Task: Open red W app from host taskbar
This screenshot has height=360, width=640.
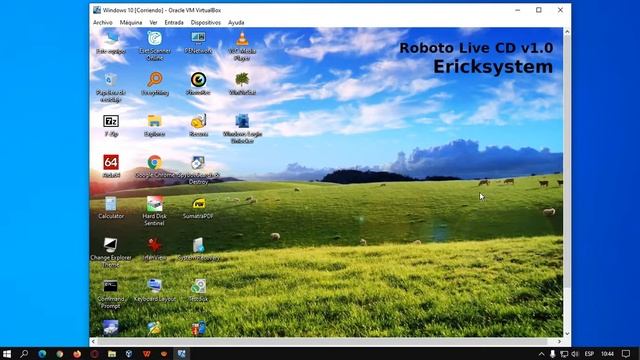Action: click(x=147, y=353)
